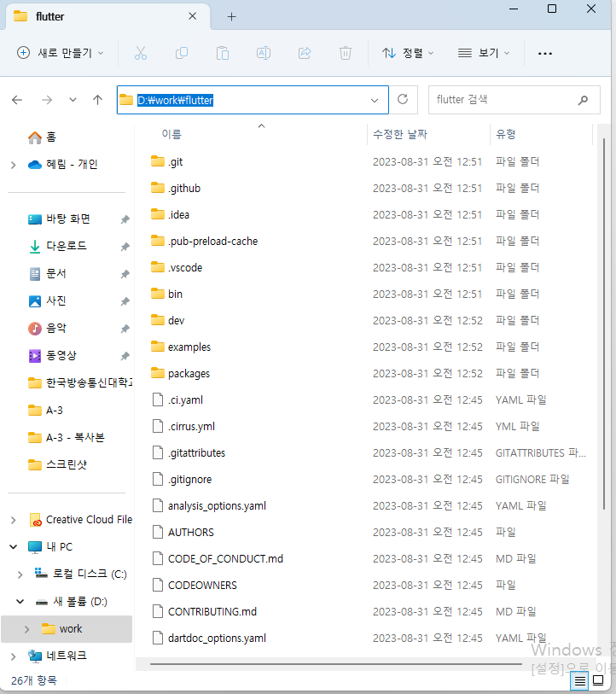616x694 pixels.
Task: Select the packages folder
Action: click(180, 374)
